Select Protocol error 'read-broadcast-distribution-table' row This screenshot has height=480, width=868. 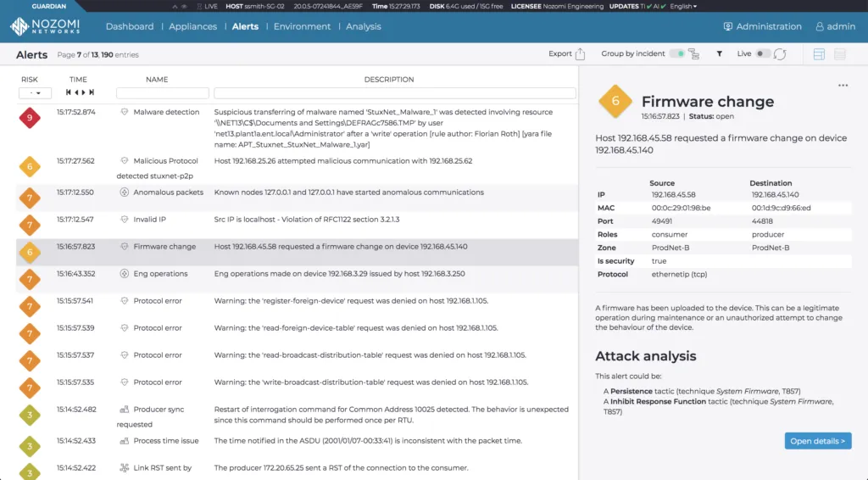(298, 360)
